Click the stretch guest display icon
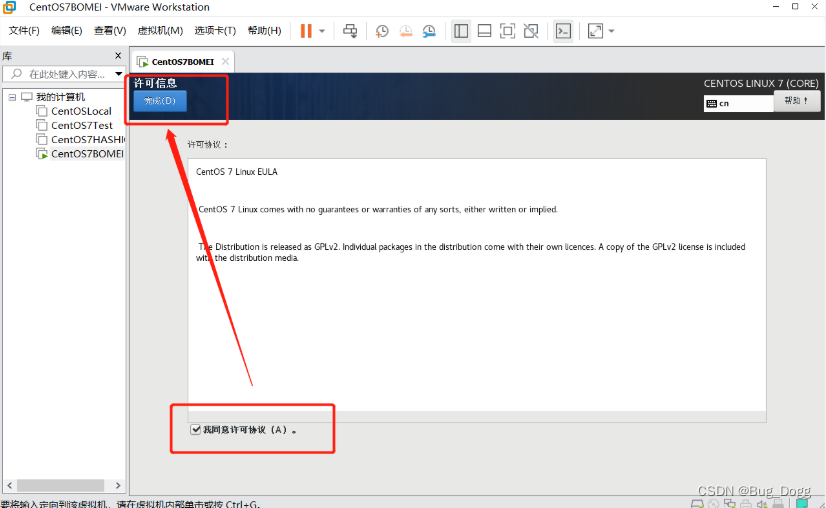Image resolution: width=826 pixels, height=508 pixels. [x=595, y=31]
